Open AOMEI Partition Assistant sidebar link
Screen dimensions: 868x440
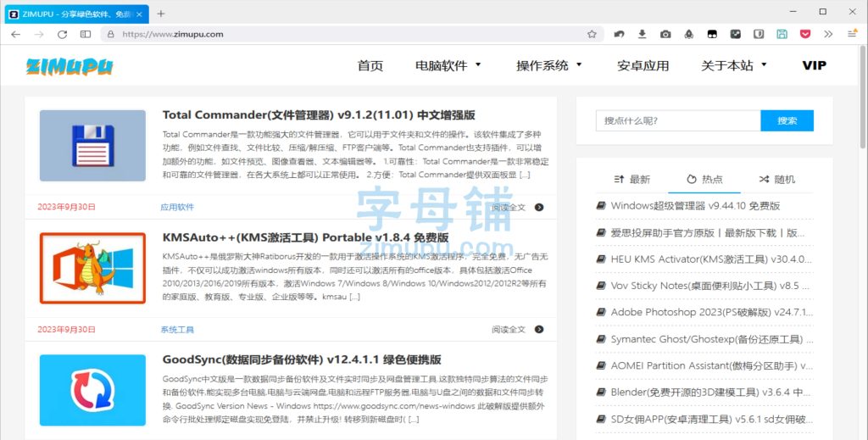(x=712, y=366)
